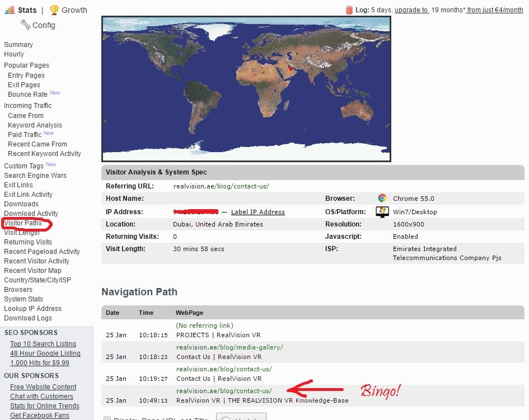529x420 pixels.
Task: Click the '1600x900' resolution value
Action: click(x=409, y=224)
